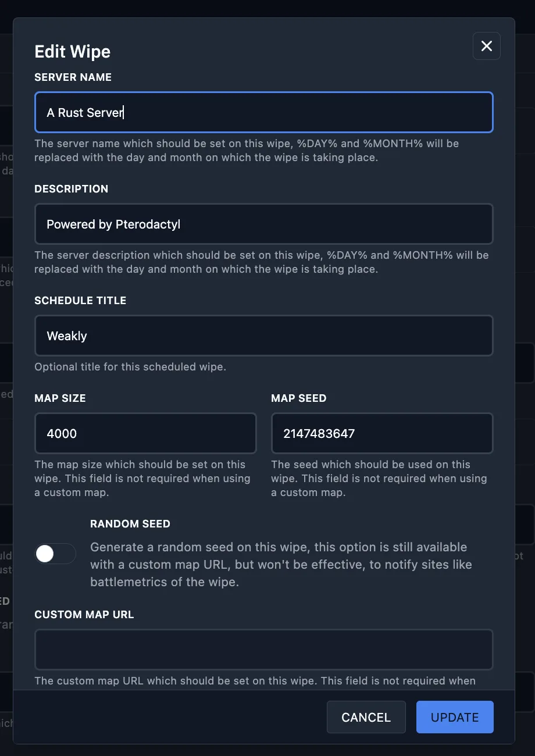The width and height of the screenshot is (535, 756).
Task: Toggle the Random Seed switch
Action: (55, 554)
